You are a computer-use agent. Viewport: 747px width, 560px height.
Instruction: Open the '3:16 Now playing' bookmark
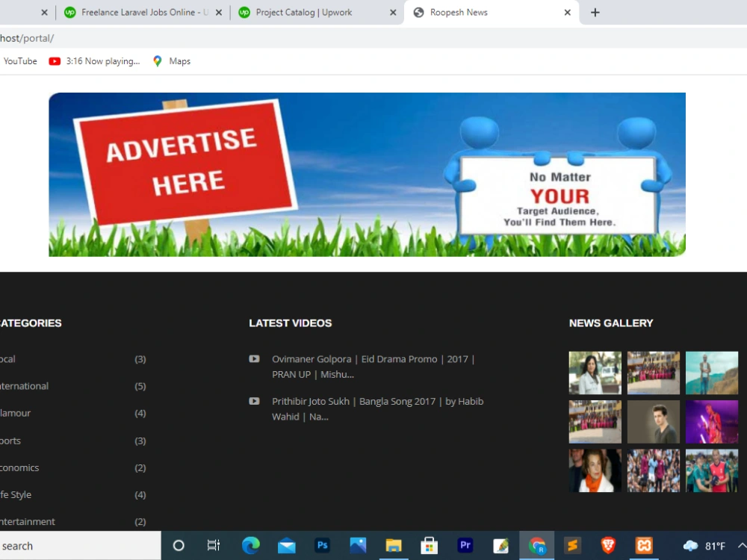point(94,61)
